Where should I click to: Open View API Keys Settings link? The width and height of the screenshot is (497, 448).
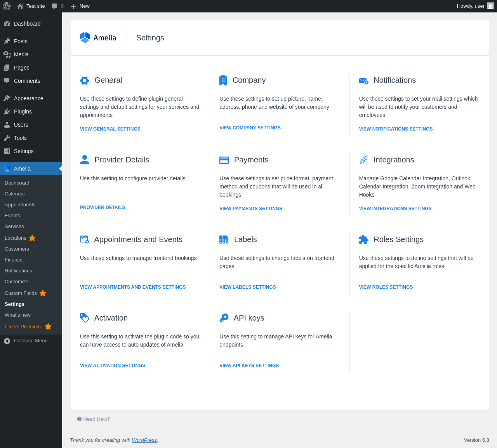(249, 366)
